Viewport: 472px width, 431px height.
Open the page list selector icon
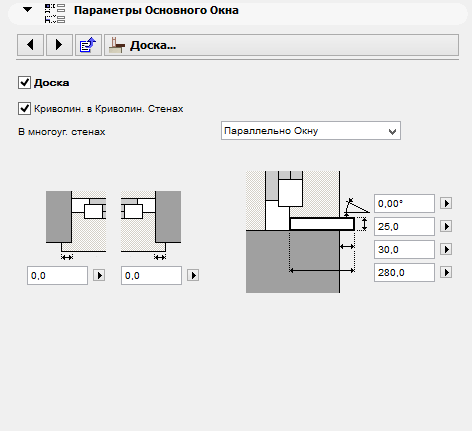88,45
